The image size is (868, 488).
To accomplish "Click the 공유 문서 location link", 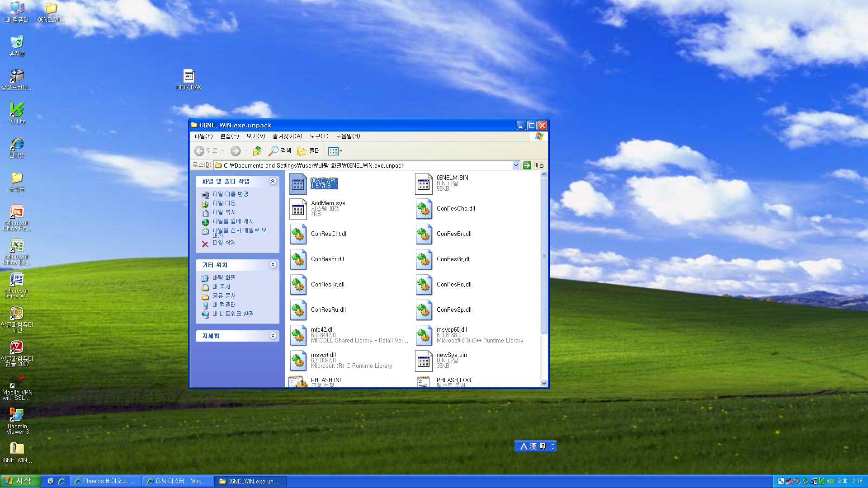I will click(224, 296).
